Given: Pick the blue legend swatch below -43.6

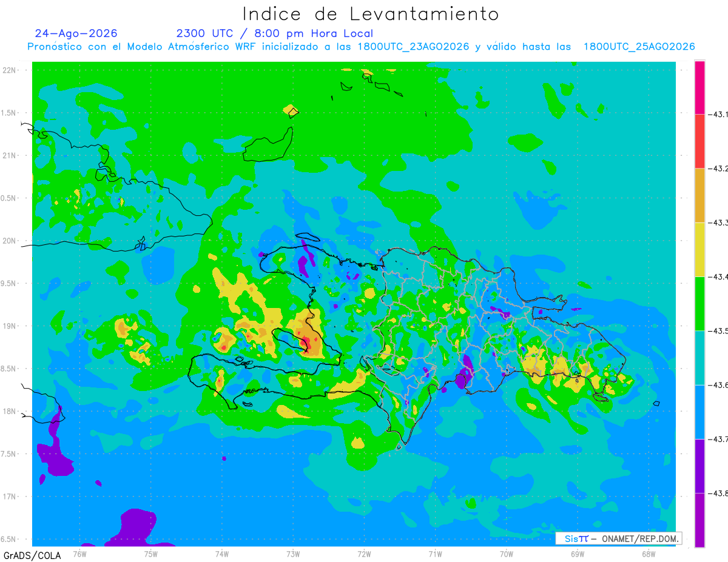Looking at the screenshot, I should pos(699,412).
